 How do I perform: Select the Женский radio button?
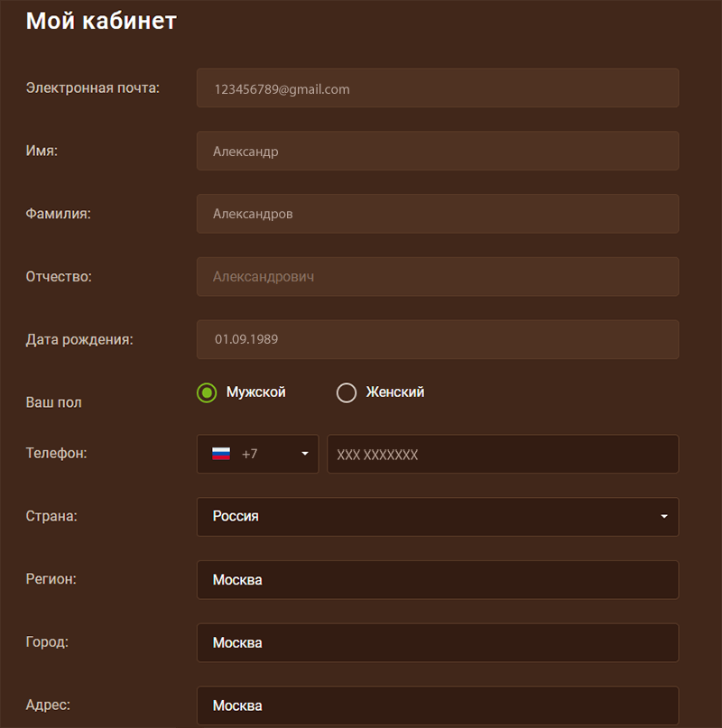pos(346,392)
